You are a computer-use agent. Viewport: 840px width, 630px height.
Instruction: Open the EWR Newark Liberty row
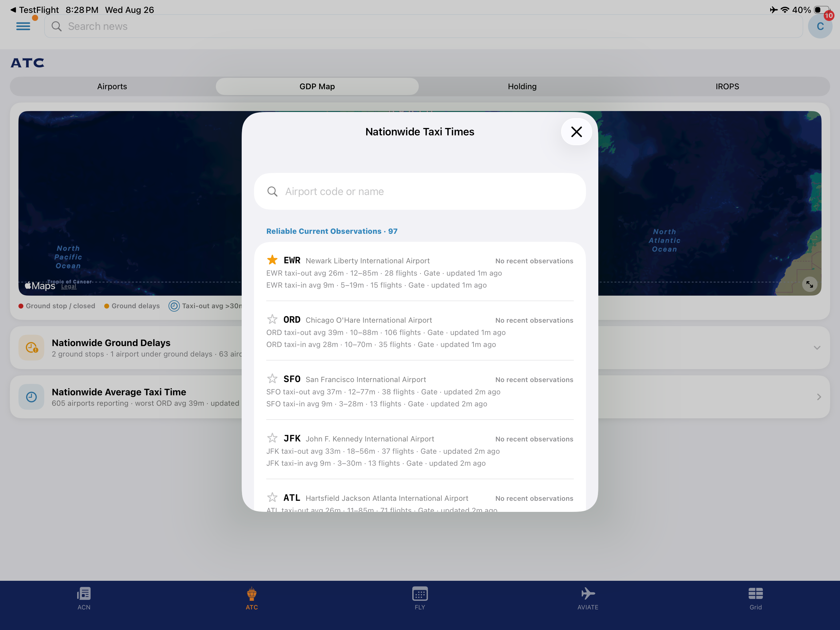[x=420, y=272]
